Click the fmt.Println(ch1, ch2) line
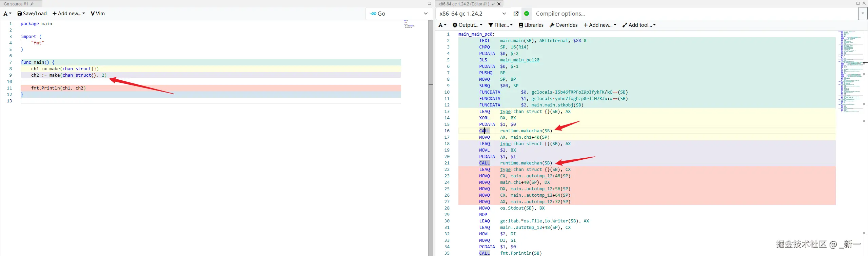This screenshot has height=256, width=868. click(x=58, y=88)
